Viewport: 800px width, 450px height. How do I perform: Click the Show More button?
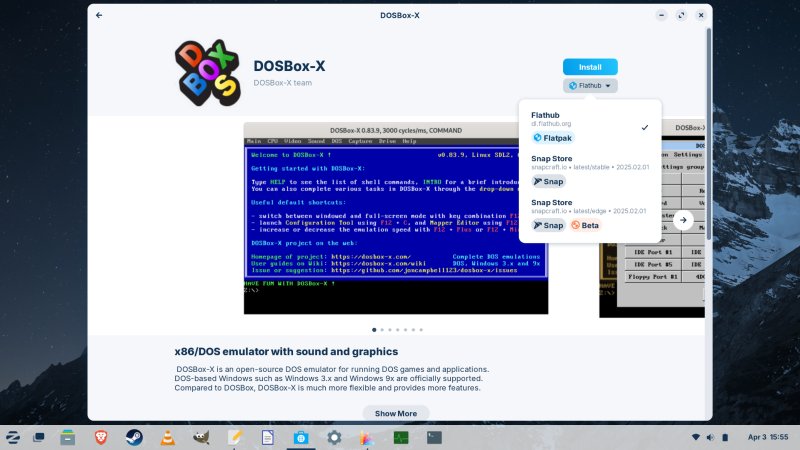point(396,413)
